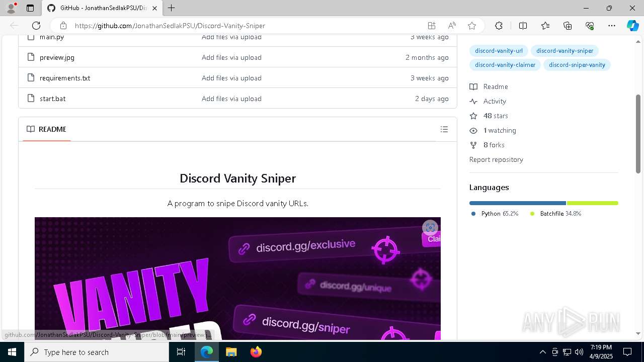Viewport: 644px width, 362px height.
Task: Open commit message for requirements.txt row
Action: [231, 78]
